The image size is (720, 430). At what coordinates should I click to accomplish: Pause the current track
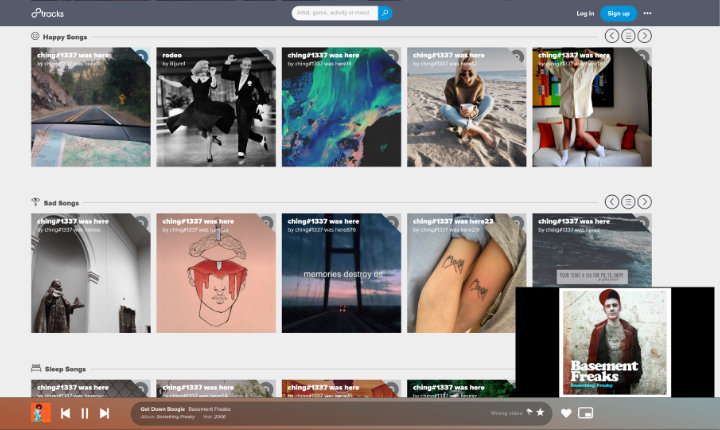(x=84, y=413)
